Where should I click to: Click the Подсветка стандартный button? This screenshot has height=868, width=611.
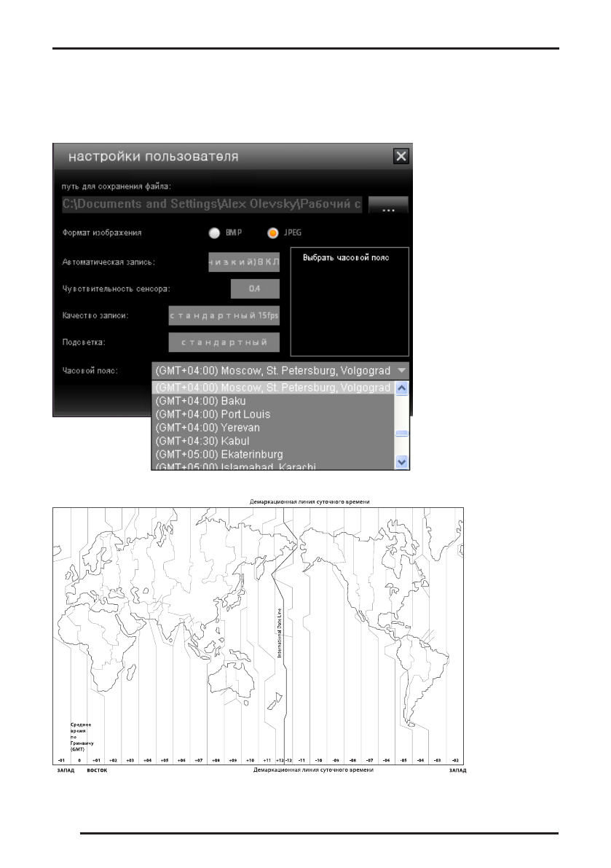(224, 342)
